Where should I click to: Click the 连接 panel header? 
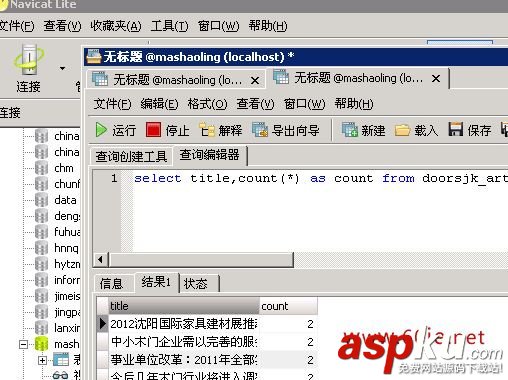tap(40, 113)
